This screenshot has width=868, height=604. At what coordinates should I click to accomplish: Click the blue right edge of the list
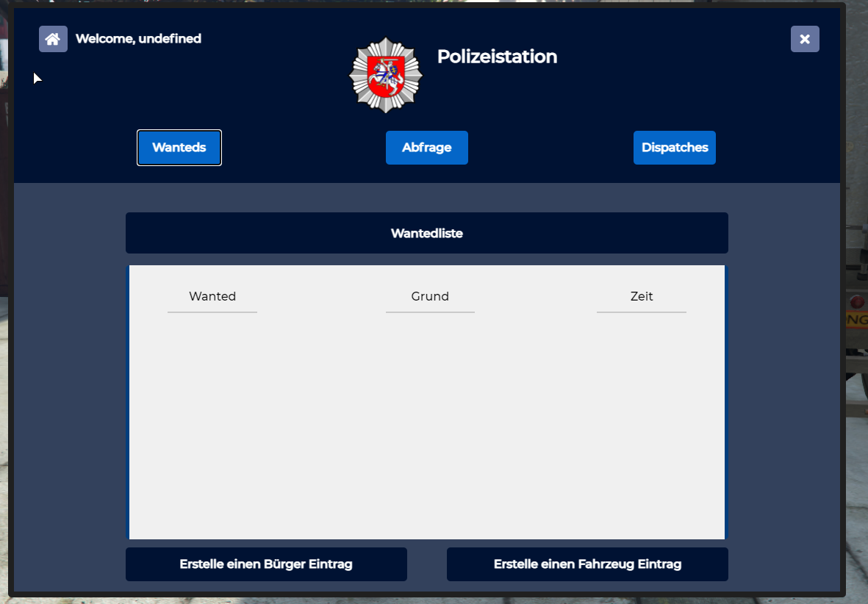click(x=726, y=403)
